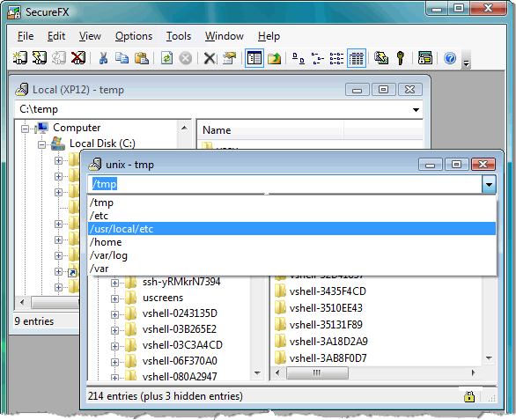Click the Copy toolbar icon
516x420 pixels.
[122, 58]
